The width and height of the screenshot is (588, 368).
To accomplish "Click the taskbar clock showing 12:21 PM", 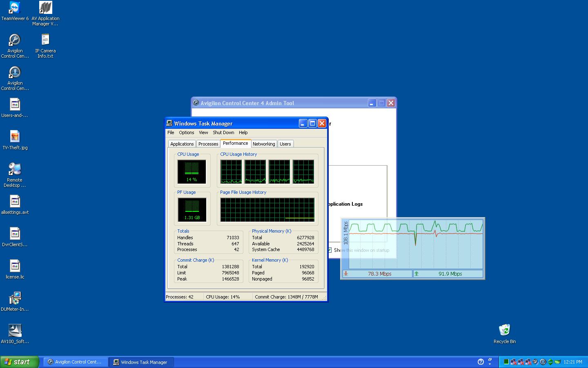I will [x=573, y=362].
